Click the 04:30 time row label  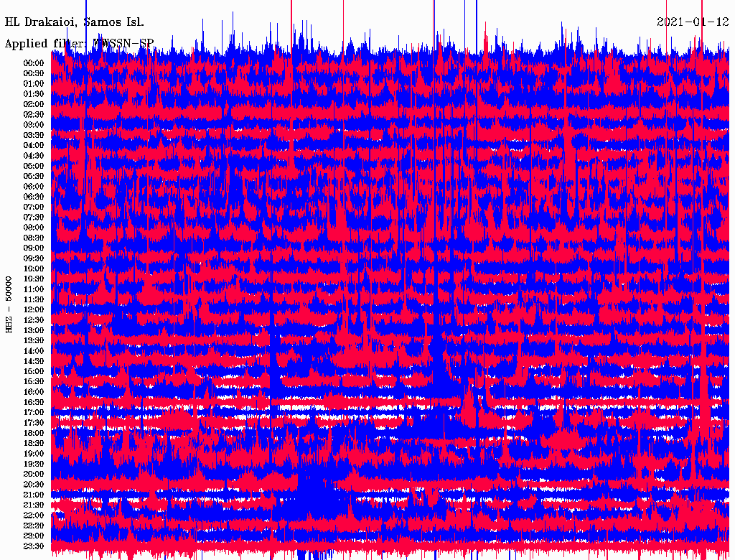pos(34,156)
